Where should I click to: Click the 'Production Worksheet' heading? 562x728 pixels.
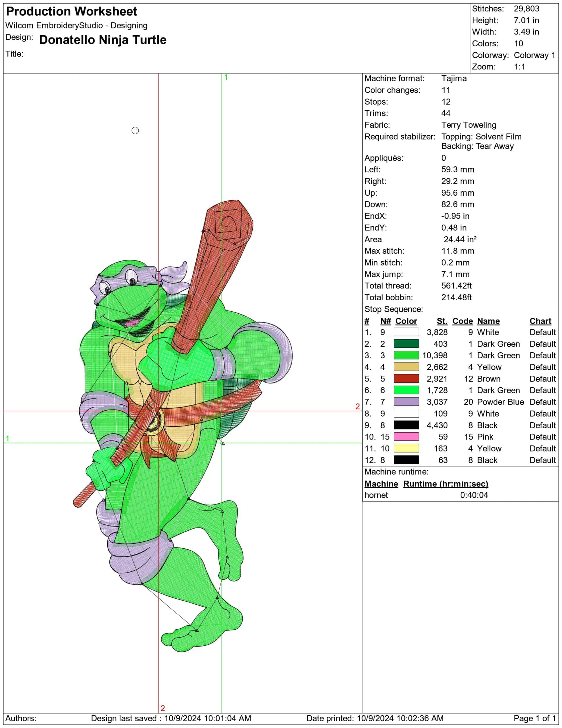tap(72, 11)
